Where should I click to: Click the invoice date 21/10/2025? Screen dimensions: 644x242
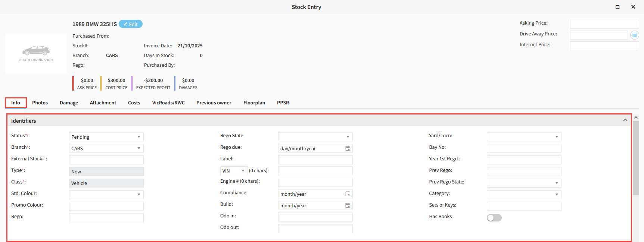pos(190,46)
